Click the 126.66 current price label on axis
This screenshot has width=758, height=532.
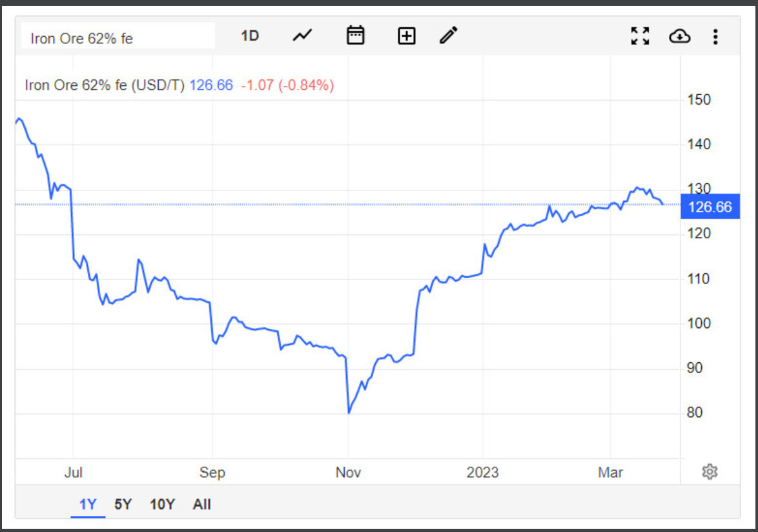(710, 207)
